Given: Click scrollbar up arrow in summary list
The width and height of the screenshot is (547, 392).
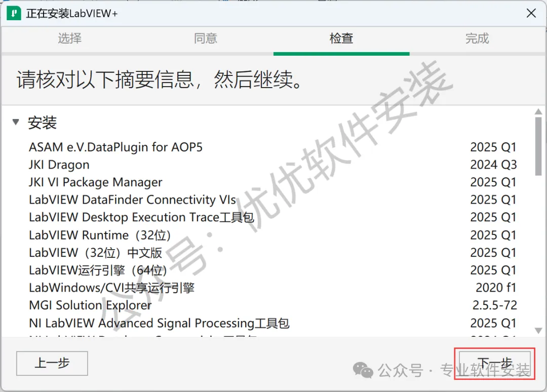Looking at the screenshot, I should 538,111.
